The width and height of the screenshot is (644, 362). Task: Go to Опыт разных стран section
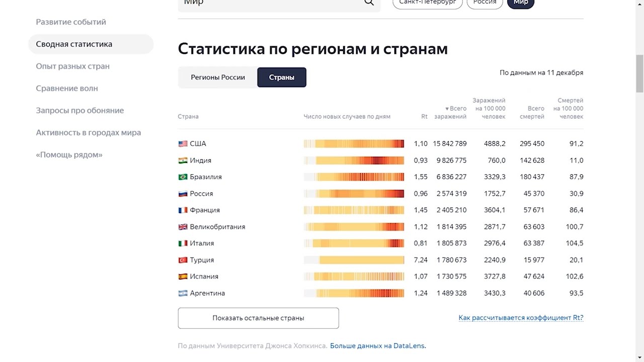(72, 66)
